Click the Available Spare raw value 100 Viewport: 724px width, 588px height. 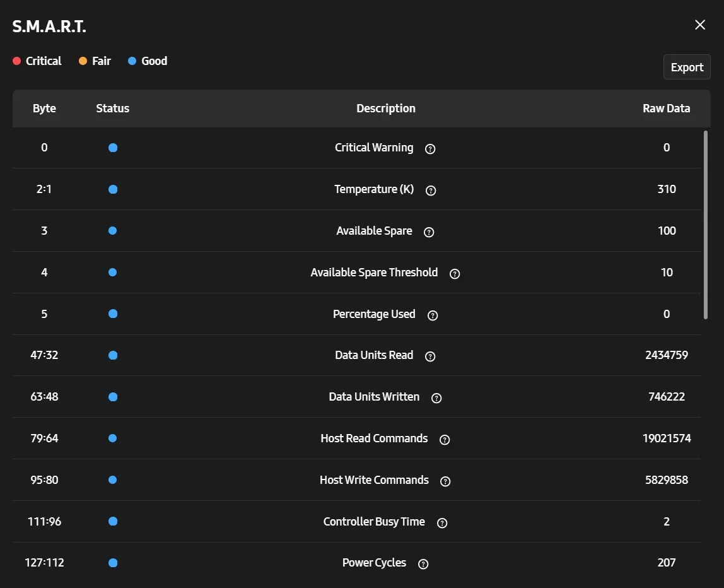point(666,230)
